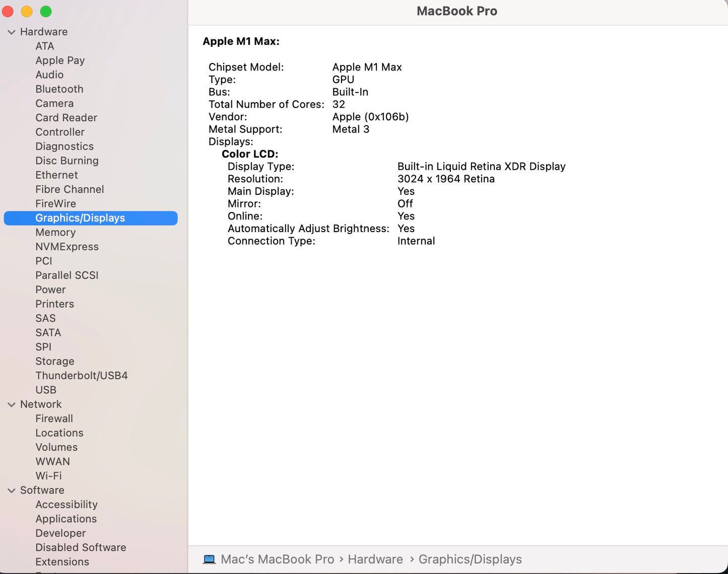The image size is (728, 574).
Task: Open the Storage hardware entry
Action: click(x=55, y=362)
